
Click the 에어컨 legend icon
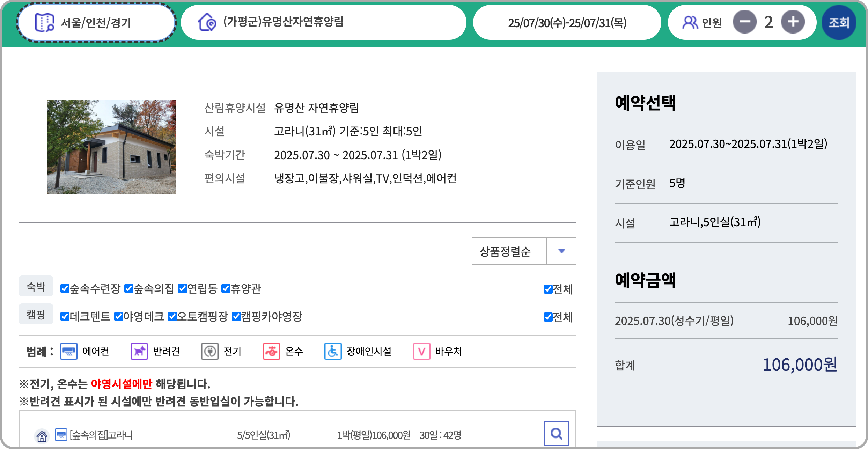[69, 351]
